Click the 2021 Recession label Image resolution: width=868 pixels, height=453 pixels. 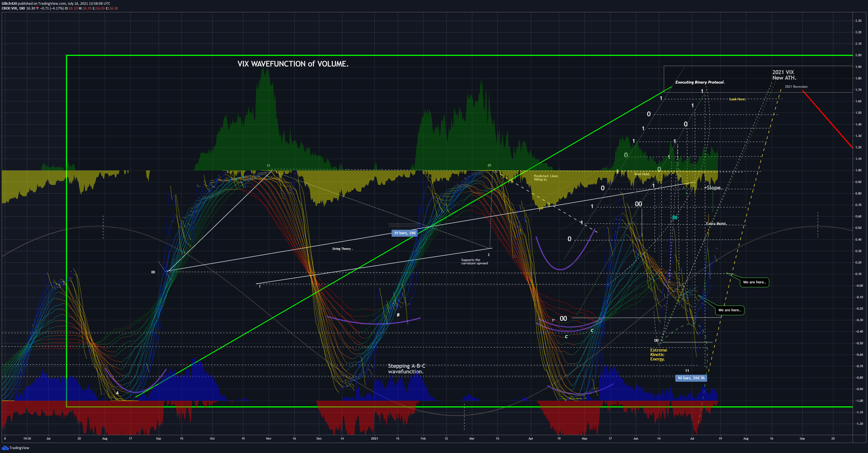[796, 87]
